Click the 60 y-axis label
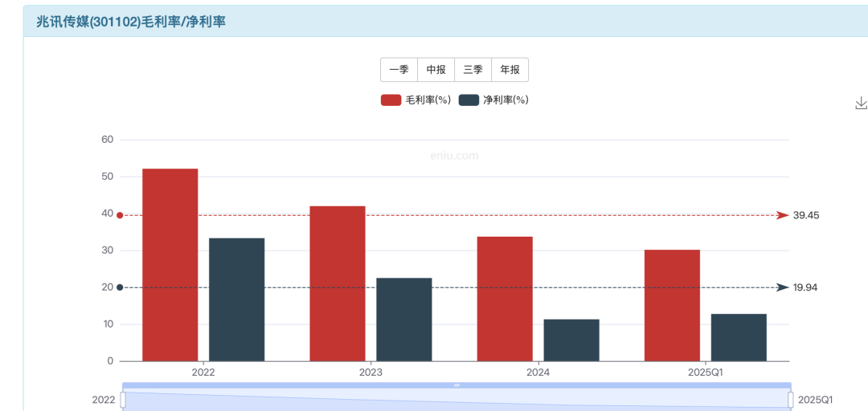The image size is (868, 411). pyautogui.click(x=108, y=140)
